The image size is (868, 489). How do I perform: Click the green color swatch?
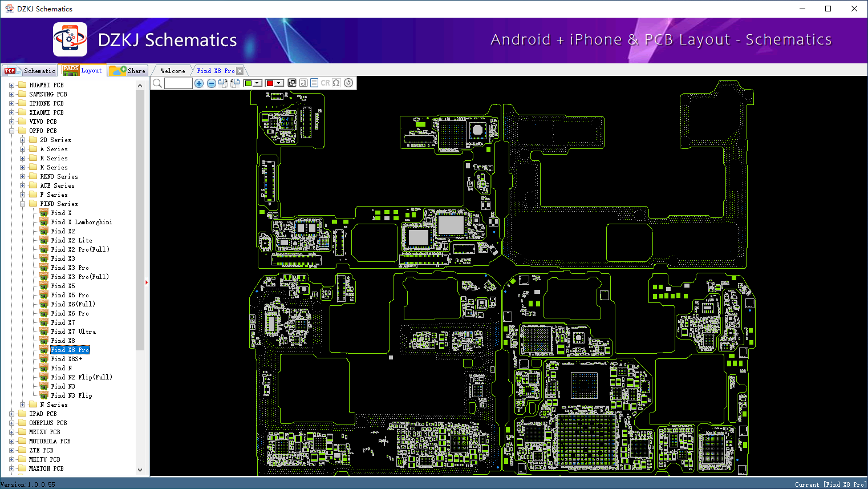(248, 83)
